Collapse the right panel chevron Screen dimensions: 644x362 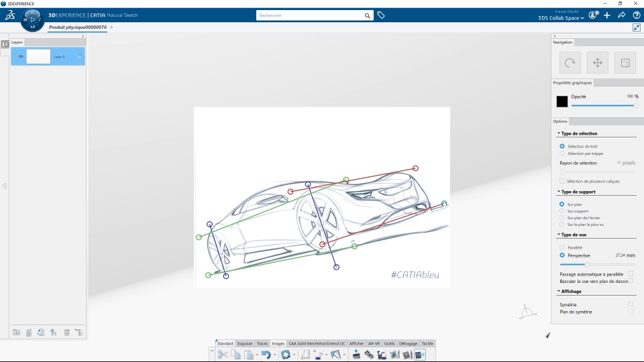(x=555, y=36)
